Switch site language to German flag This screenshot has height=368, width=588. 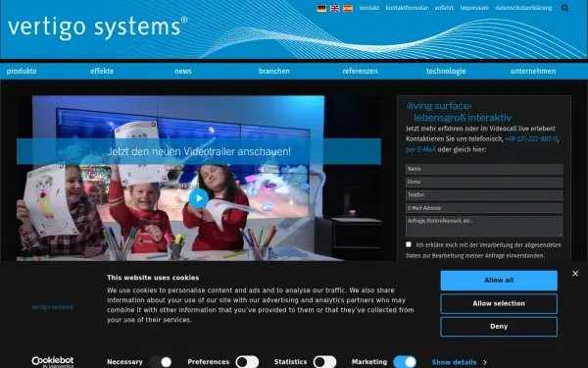(321, 8)
